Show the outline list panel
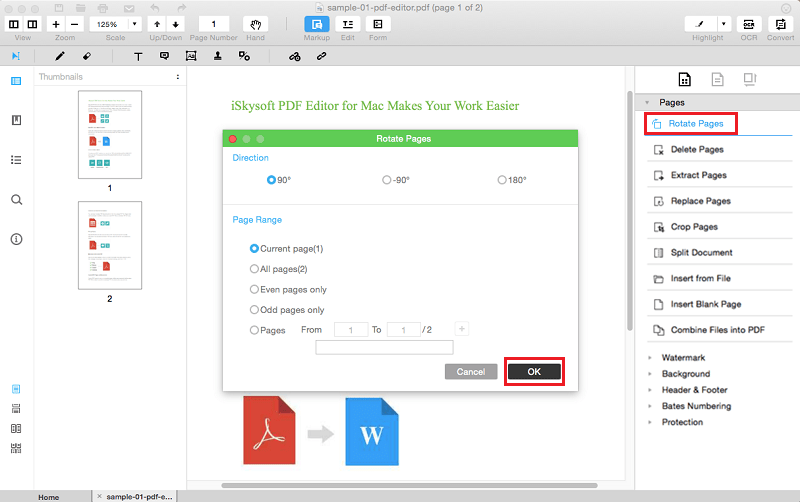Viewport: 800px width, 502px height. [16, 160]
